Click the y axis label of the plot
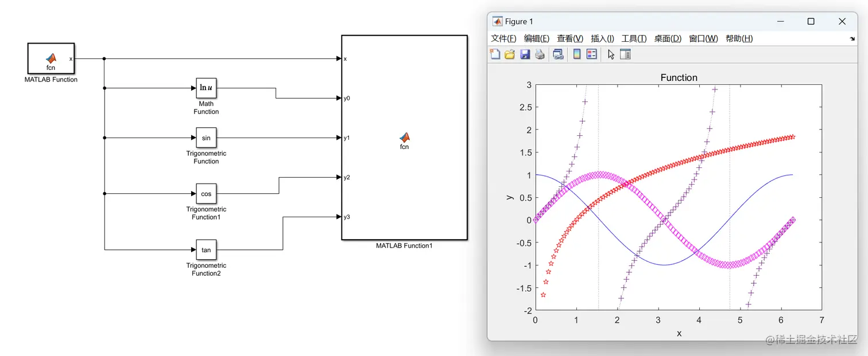The height and width of the screenshot is (356, 868). click(x=509, y=197)
